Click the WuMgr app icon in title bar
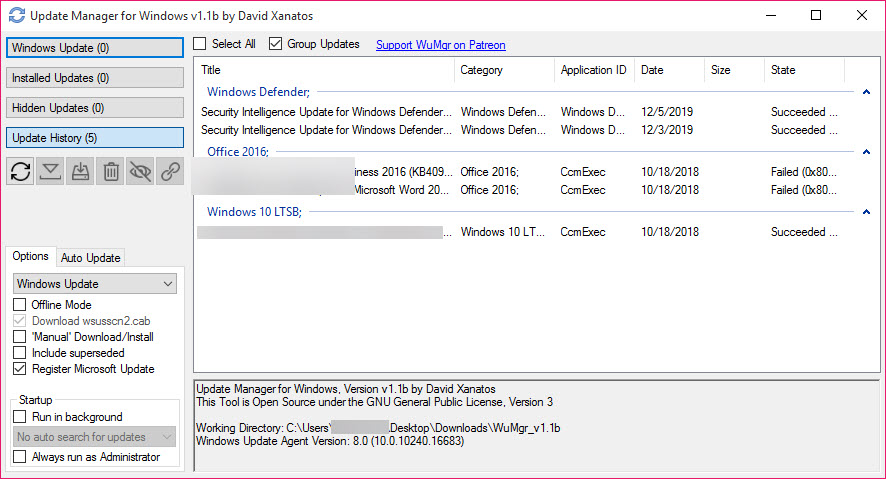The image size is (886, 479). pos(17,15)
